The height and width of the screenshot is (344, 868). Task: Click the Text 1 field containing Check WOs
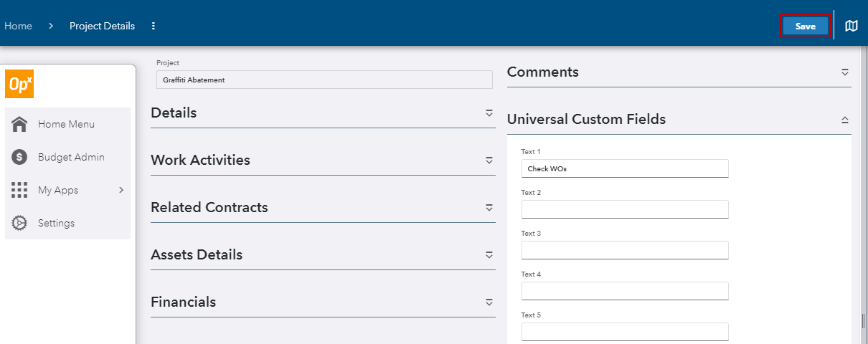(625, 168)
